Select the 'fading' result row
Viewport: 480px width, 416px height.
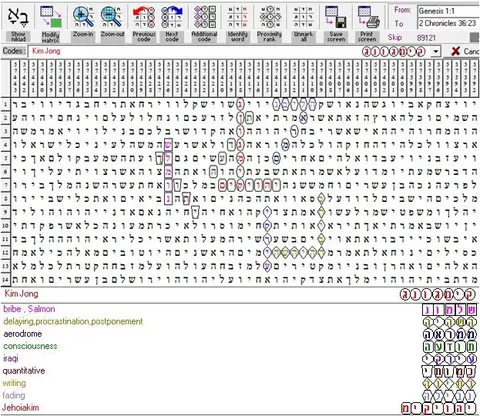click(240, 395)
